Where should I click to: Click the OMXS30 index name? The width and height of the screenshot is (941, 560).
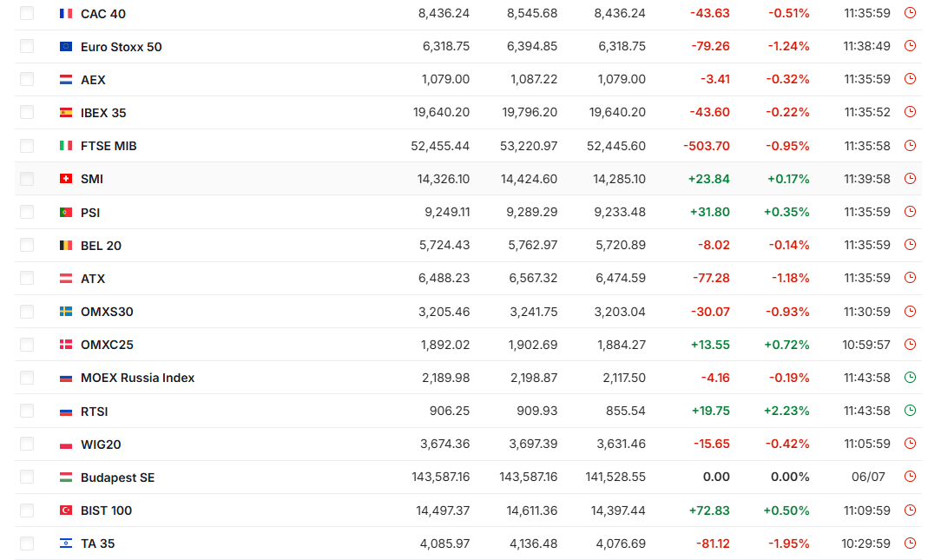coord(107,312)
